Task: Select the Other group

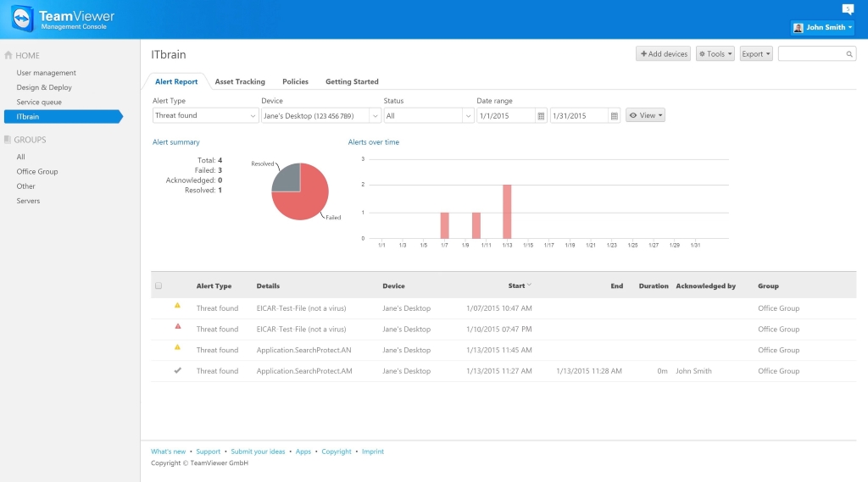Action: point(25,186)
